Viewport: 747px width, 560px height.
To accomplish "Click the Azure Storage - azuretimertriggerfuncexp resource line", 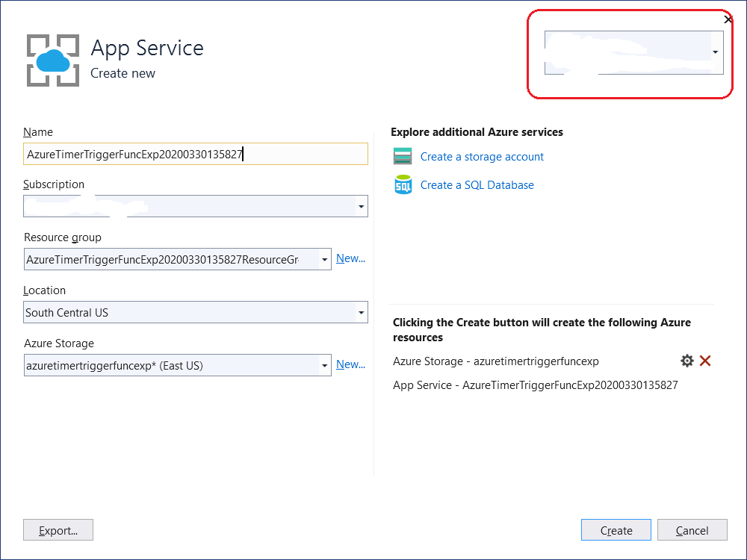I will click(x=495, y=361).
